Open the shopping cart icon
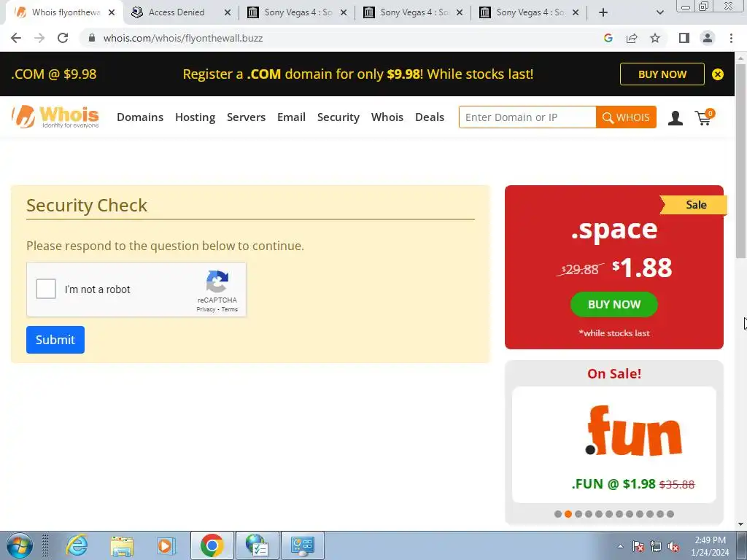Image resolution: width=747 pixels, height=560 pixels. 705,117
